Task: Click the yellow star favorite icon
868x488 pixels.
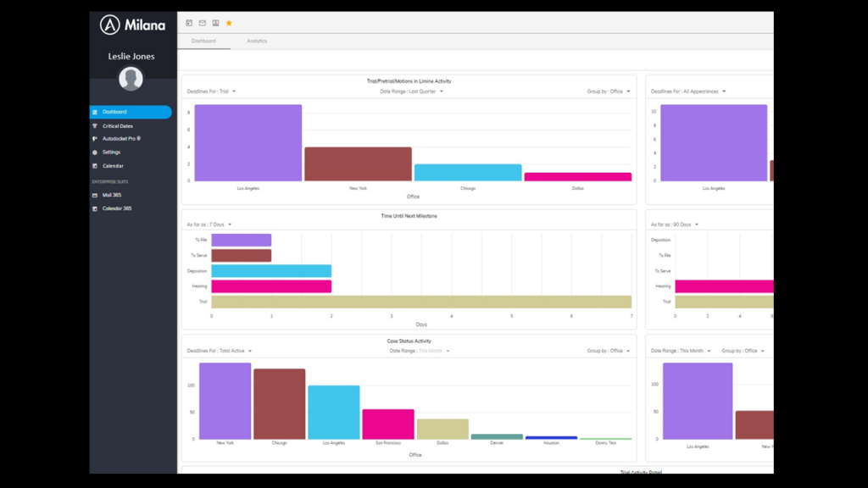Action: click(x=229, y=23)
